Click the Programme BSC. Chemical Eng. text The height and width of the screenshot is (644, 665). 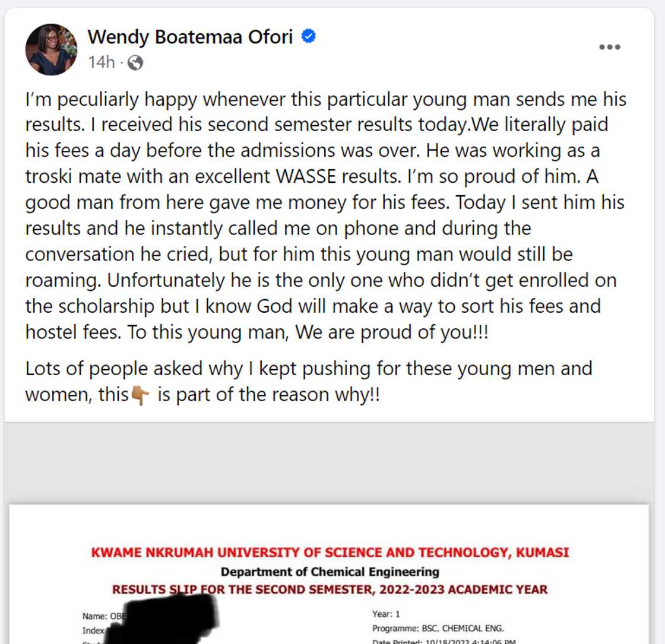pos(438,629)
